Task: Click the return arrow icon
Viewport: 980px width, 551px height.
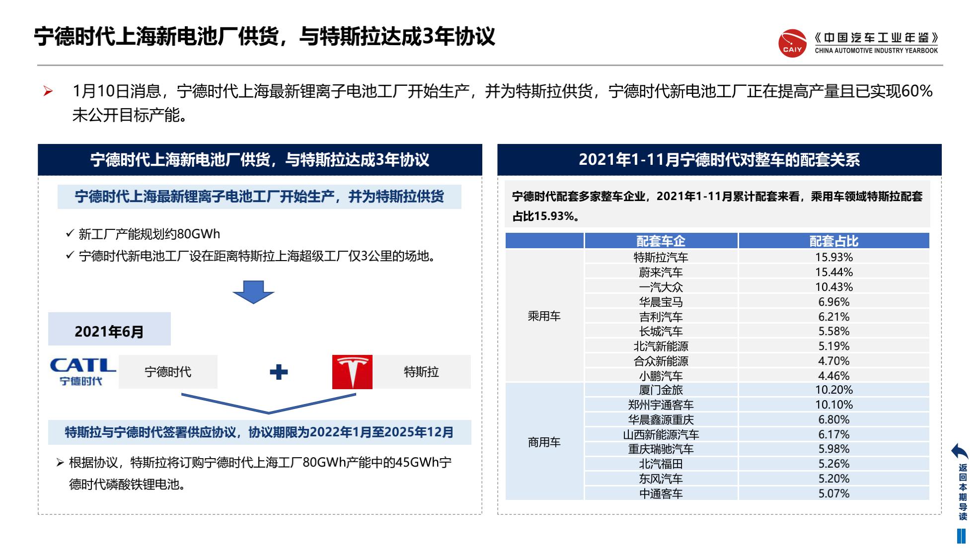Action: click(x=960, y=452)
